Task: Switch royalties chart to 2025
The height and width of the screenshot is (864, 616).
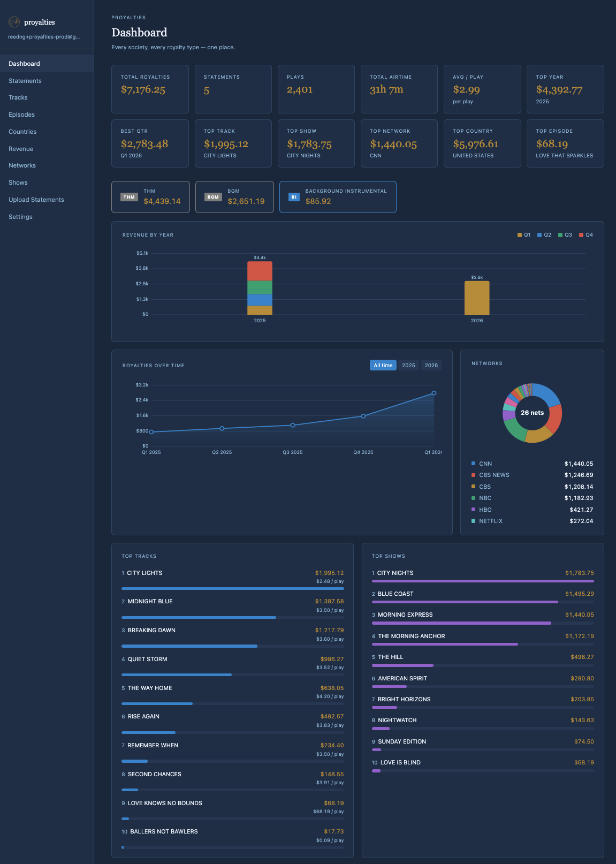Action: (408, 365)
